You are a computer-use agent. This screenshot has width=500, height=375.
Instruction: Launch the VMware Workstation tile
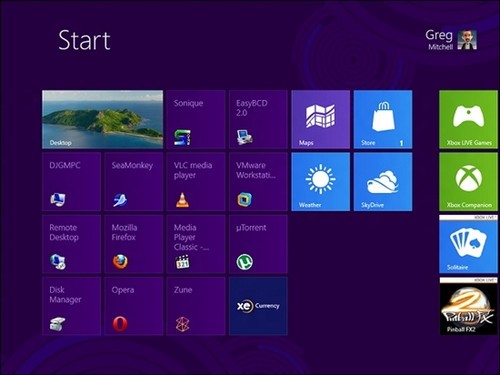click(258, 182)
